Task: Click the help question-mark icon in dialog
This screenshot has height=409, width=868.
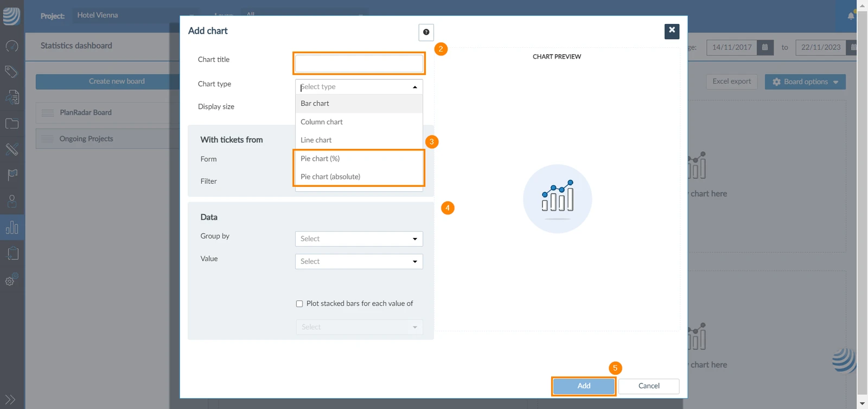Action: (426, 32)
